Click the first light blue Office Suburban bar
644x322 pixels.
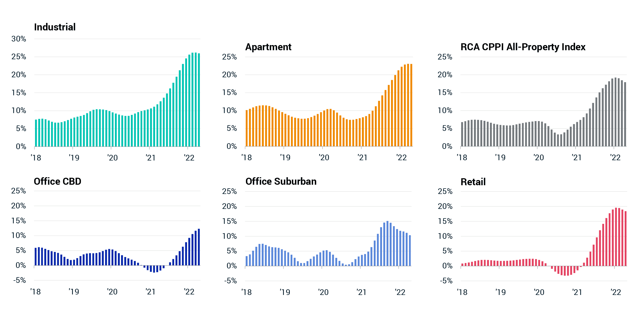point(247,261)
